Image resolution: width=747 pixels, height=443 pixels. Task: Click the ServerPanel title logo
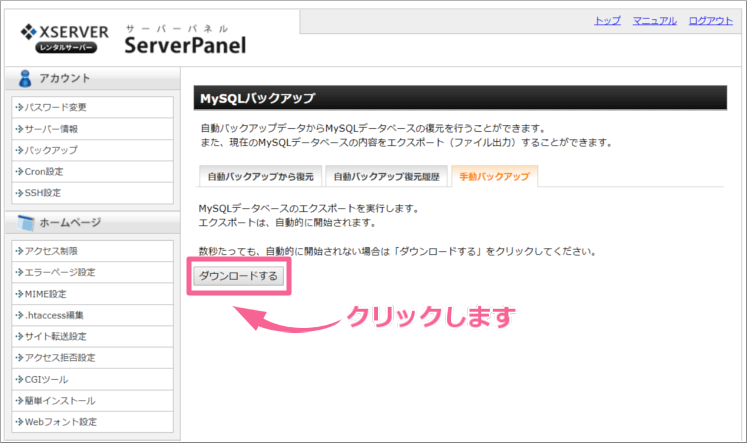pyautogui.click(x=185, y=40)
